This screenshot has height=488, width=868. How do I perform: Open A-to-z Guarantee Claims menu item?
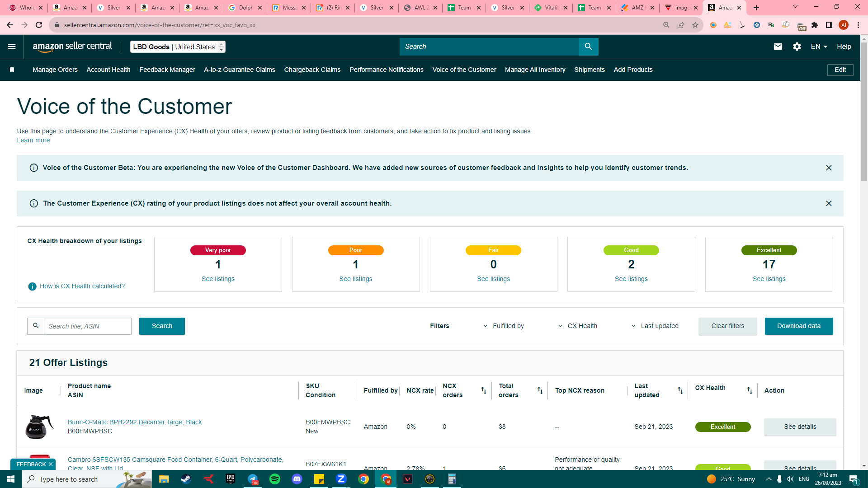tap(240, 70)
